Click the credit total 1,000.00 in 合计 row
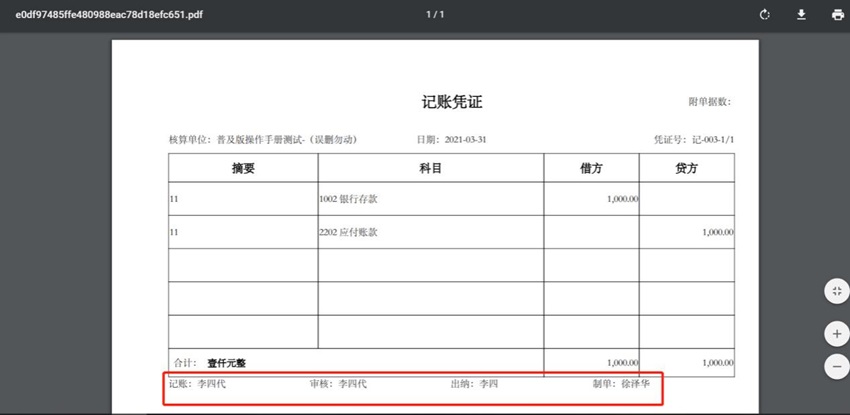Image resolution: width=850 pixels, height=415 pixels. point(718,363)
